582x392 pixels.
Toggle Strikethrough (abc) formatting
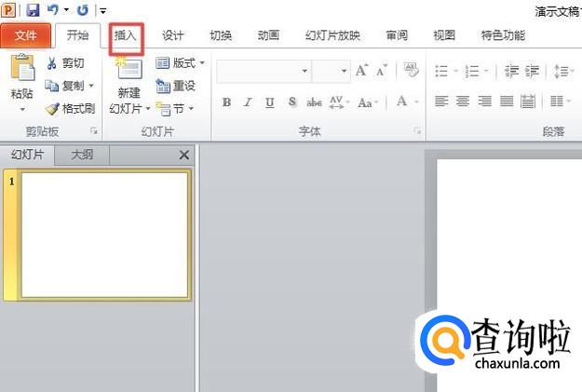(314, 102)
